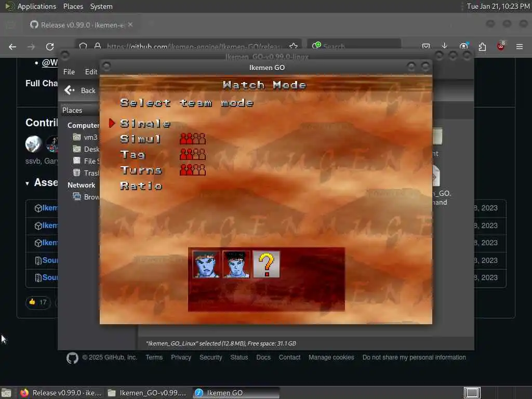Select Ratio team mode option
This screenshot has height=399, width=532.
click(141, 186)
